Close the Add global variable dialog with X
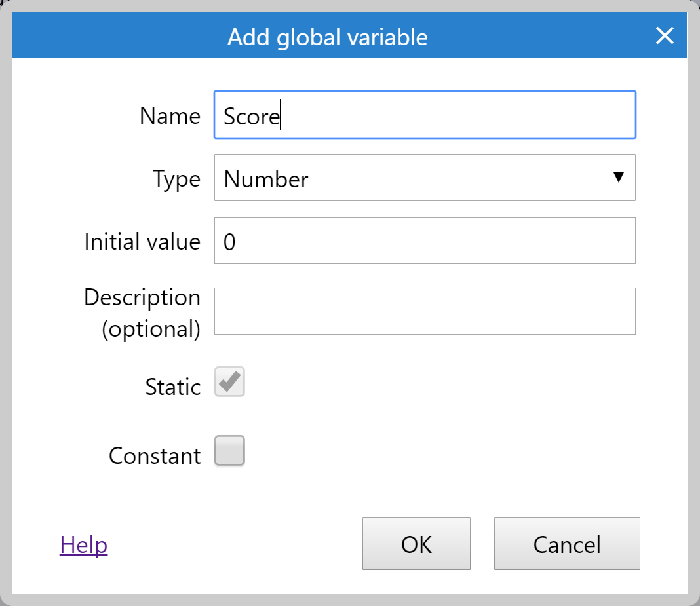This screenshot has height=606, width=700. tap(665, 36)
